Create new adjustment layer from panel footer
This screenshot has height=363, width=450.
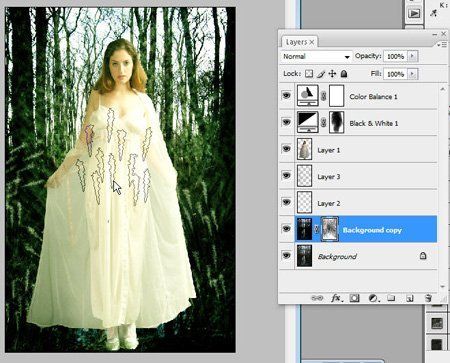[373, 298]
